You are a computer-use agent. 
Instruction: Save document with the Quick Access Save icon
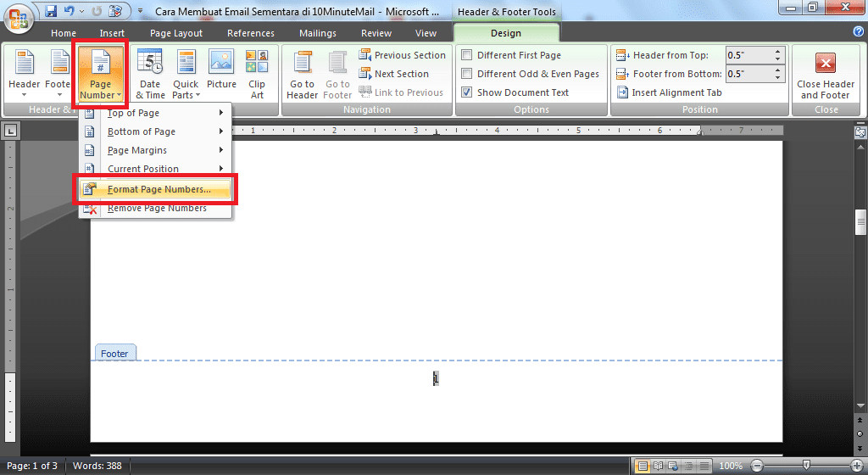pyautogui.click(x=51, y=11)
